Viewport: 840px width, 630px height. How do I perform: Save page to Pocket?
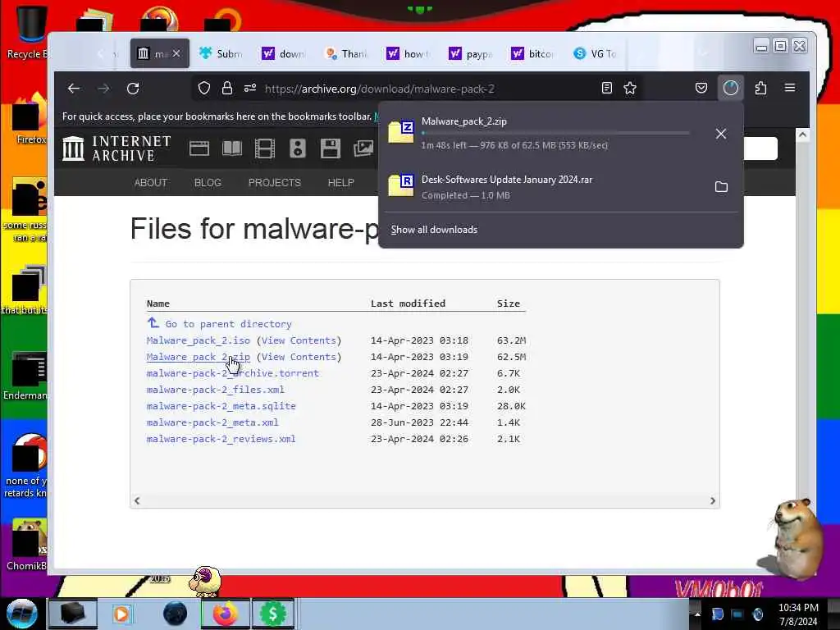click(701, 88)
